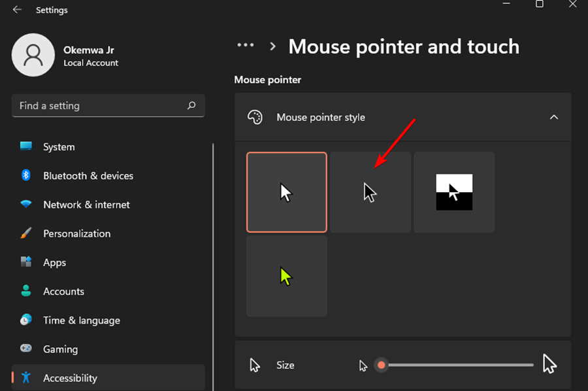
Task: Open Apps via its sidebar icon
Action: click(26, 262)
